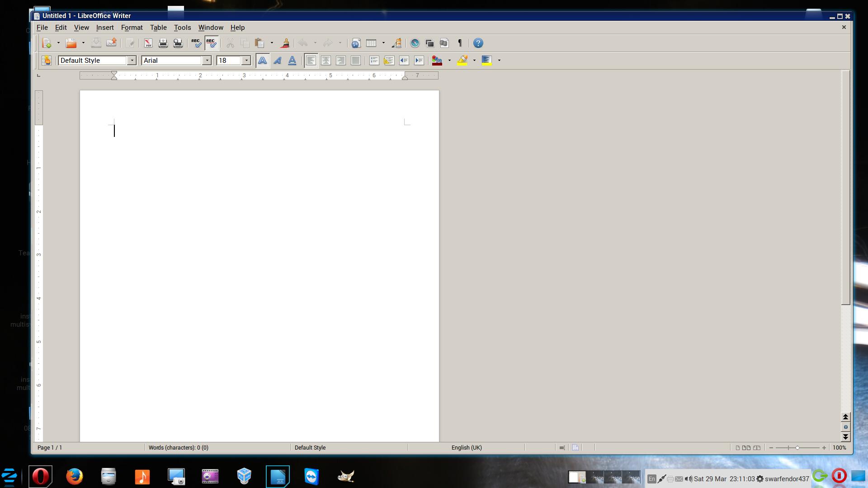
Task: Toggle Formatting Marks pilcrow button
Action: pyautogui.click(x=460, y=43)
